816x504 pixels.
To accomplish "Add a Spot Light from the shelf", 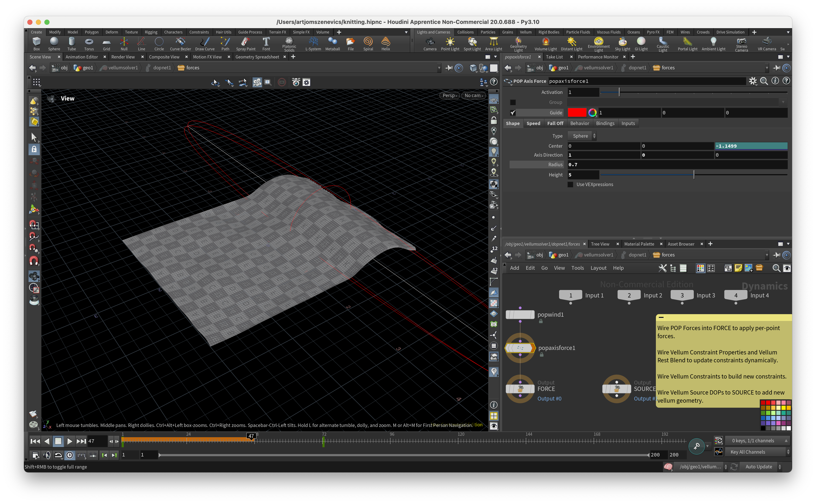I will coord(472,44).
